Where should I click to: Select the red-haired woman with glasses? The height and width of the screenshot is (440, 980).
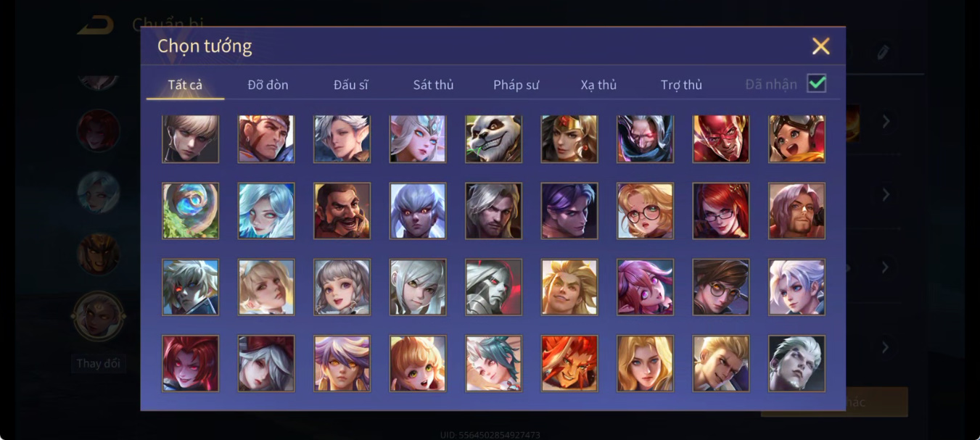pyautogui.click(x=721, y=211)
